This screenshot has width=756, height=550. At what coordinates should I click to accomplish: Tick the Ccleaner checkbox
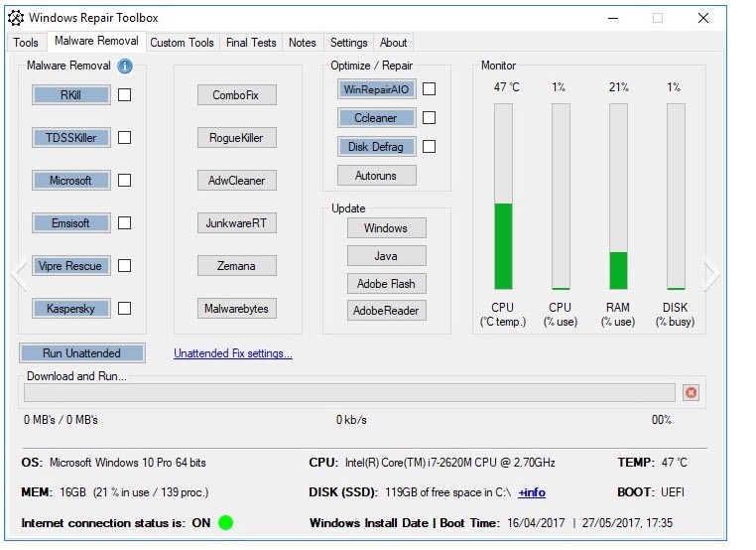(430, 118)
